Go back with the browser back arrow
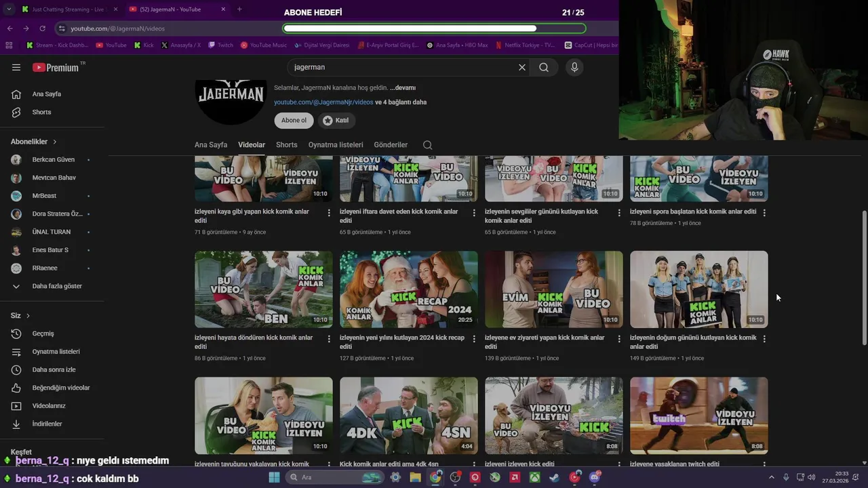Screen dimensions: 868x488 [9, 28]
